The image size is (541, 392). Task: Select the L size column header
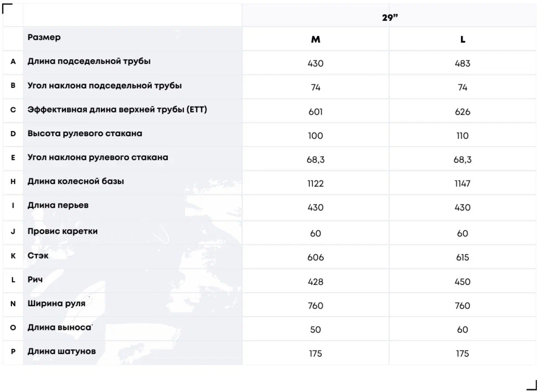pyautogui.click(x=463, y=39)
